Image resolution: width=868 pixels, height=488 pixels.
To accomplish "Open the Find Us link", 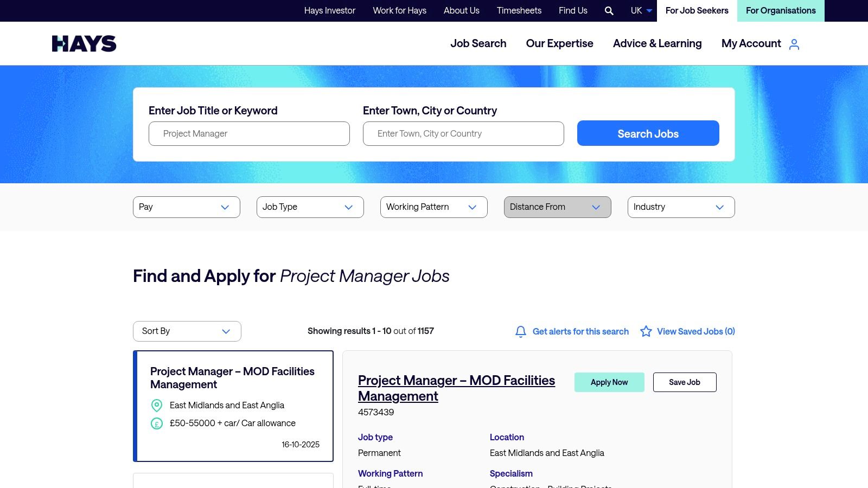I will [x=573, y=11].
